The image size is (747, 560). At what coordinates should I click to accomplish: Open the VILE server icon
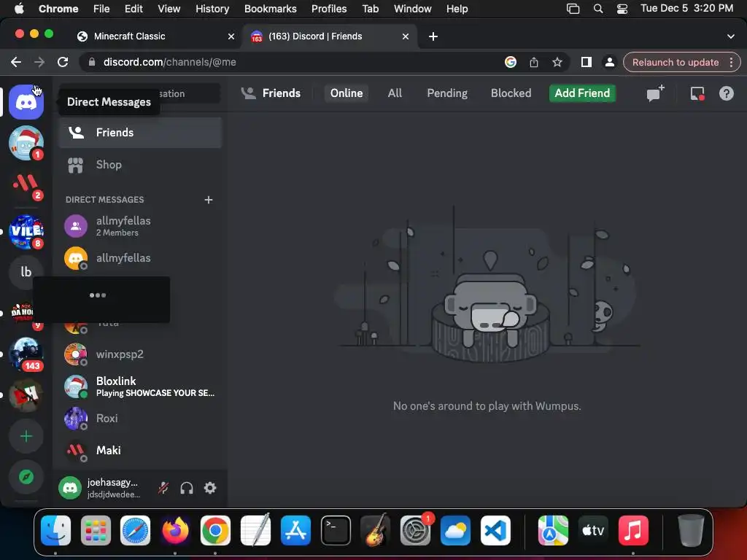click(26, 232)
